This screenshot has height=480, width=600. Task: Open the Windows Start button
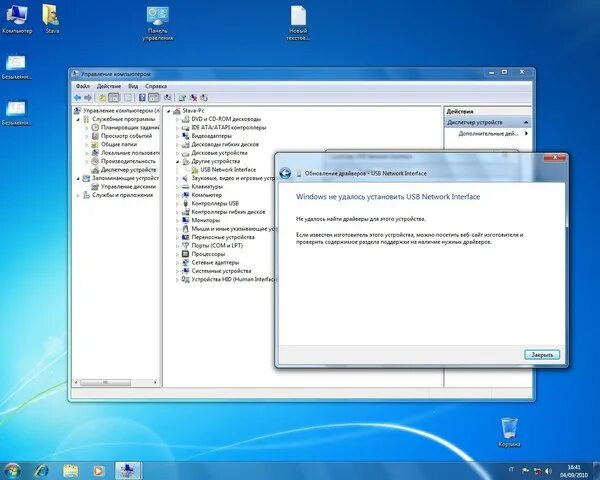[x=11, y=471]
